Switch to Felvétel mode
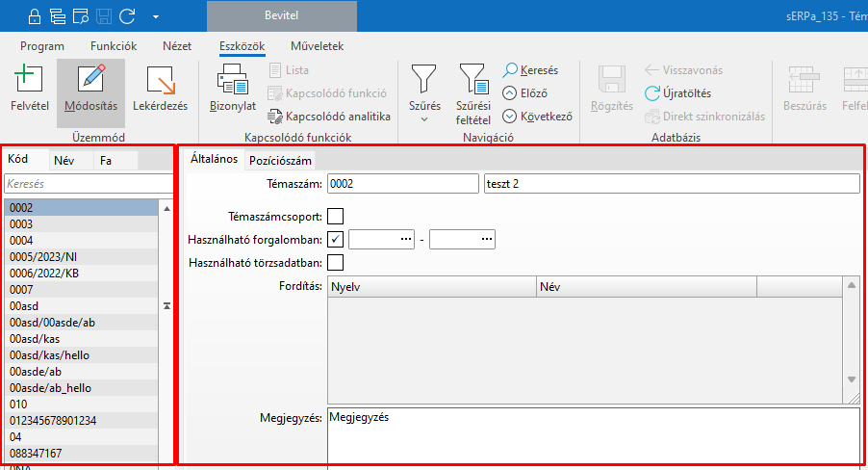868x470 pixels. pos(29,89)
